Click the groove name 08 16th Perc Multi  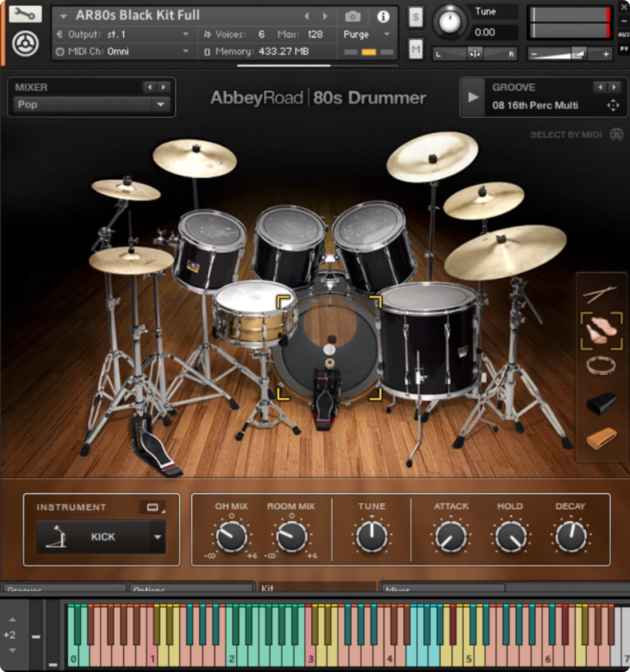[535, 105]
